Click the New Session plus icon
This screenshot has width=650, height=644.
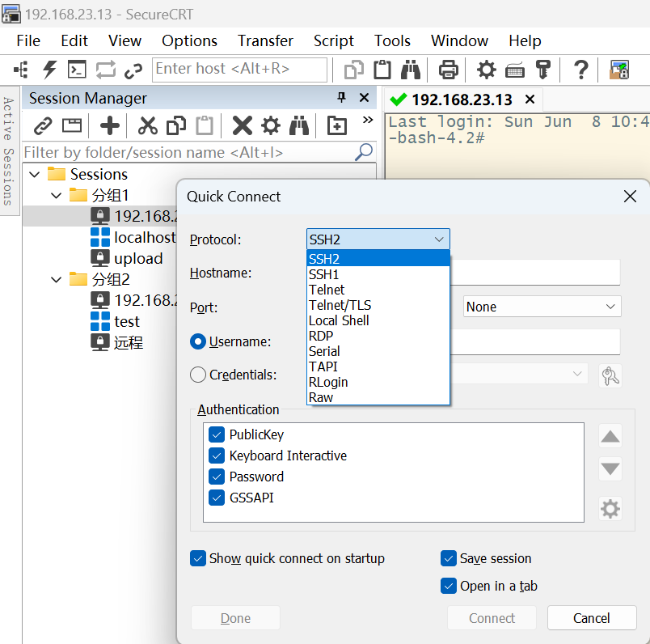pos(110,125)
